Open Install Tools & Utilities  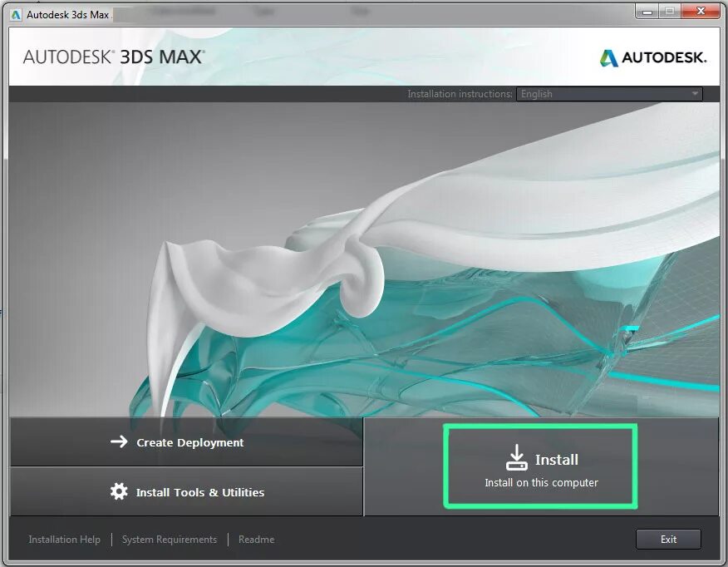[186, 492]
